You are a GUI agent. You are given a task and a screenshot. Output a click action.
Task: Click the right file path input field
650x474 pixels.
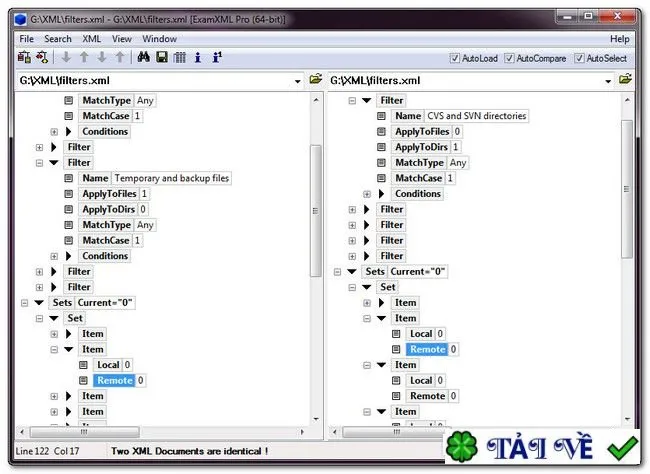[x=466, y=80]
